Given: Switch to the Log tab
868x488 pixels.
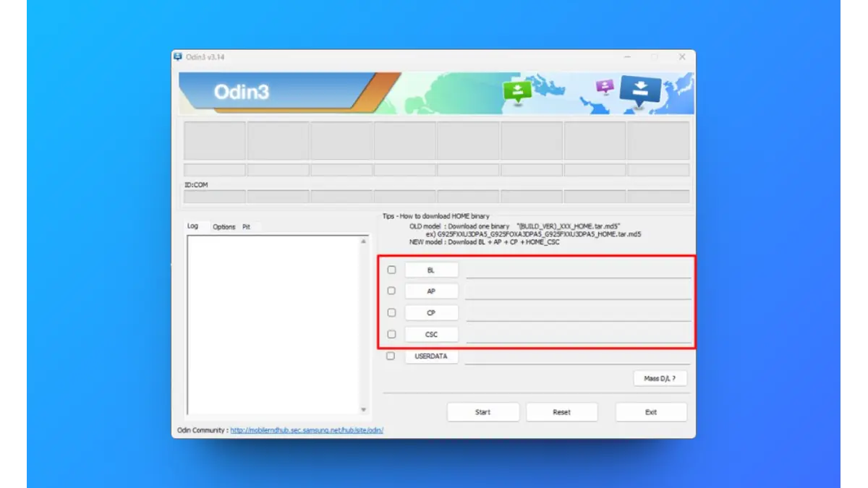Looking at the screenshot, I should pyautogui.click(x=193, y=226).
